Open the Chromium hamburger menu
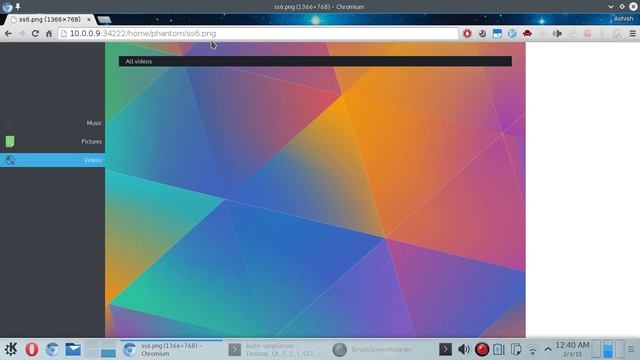This screenshot has width=640, height=360. (632, 33)
